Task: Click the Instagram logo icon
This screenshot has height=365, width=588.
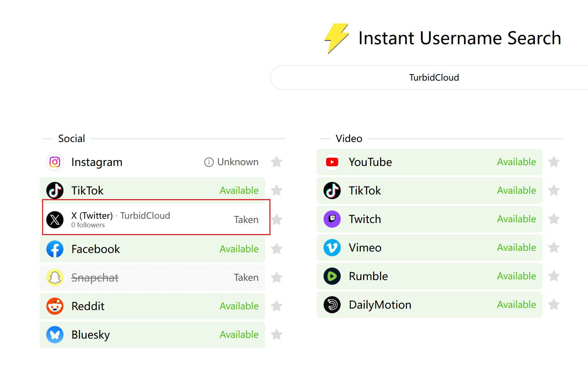Action: (x=55, y=162)
